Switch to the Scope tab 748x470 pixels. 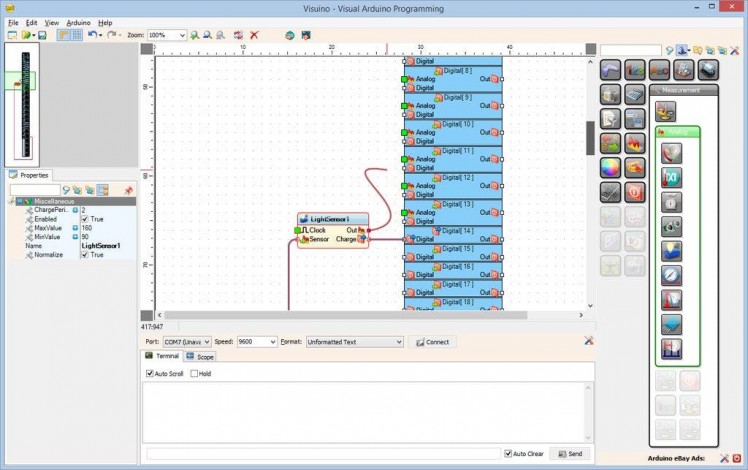pos(200,356)
